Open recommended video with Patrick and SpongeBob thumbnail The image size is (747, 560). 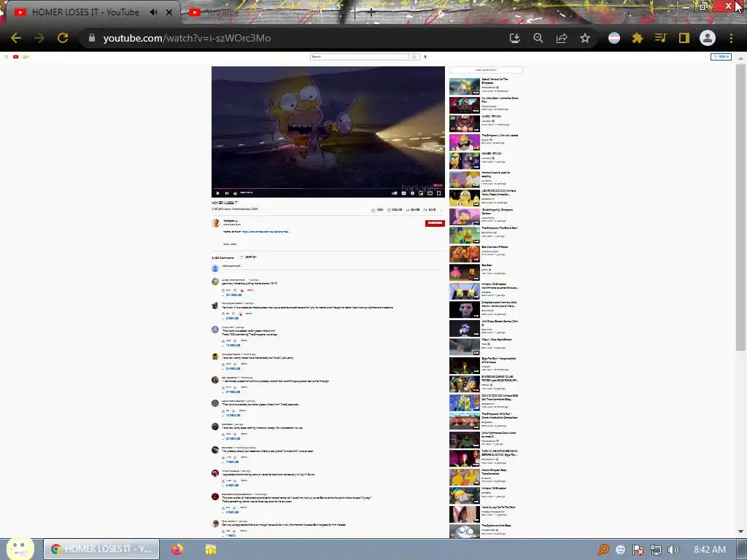click(465, 273)
